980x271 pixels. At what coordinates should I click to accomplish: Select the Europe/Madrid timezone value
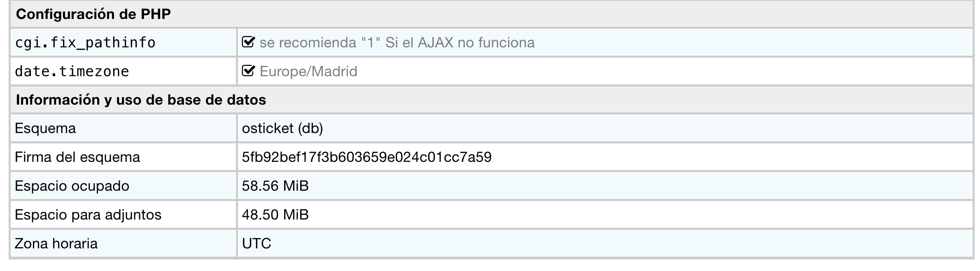click(308, 72)
